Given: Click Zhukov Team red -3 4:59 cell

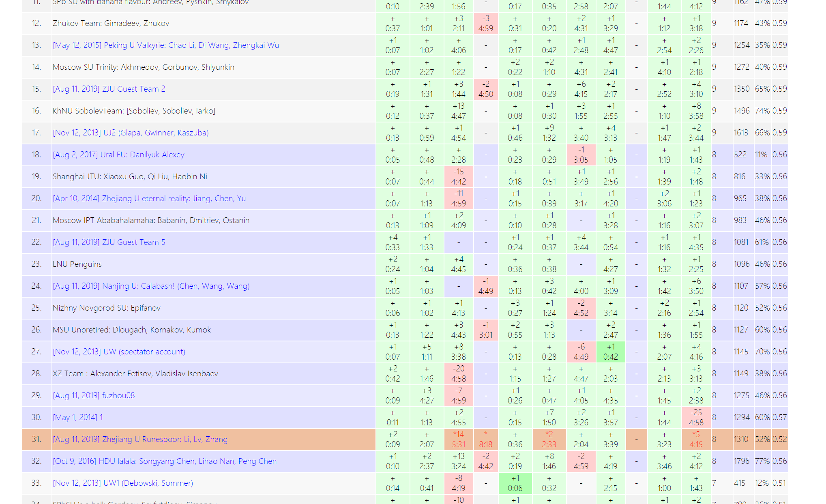Looking at the screenshot, I should [485, 23].
